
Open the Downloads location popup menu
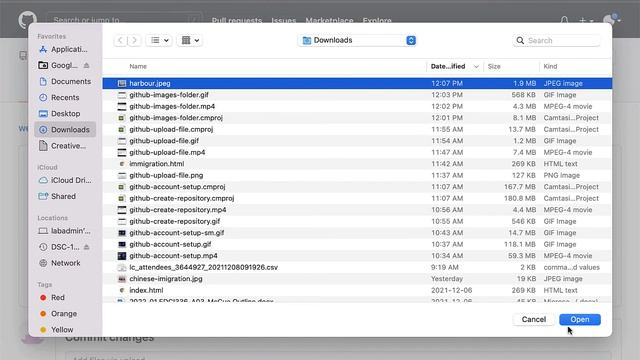point(357,40)
